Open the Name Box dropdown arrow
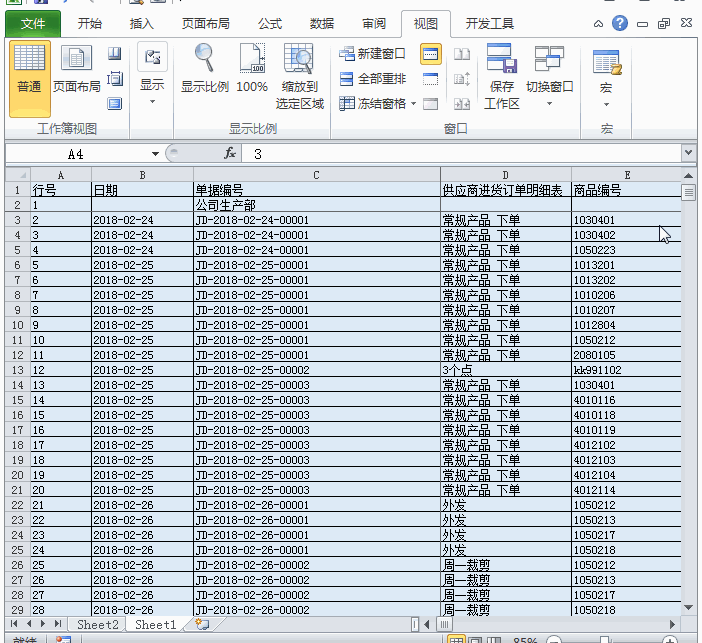 pyautogui.click(x=155, y=154)
